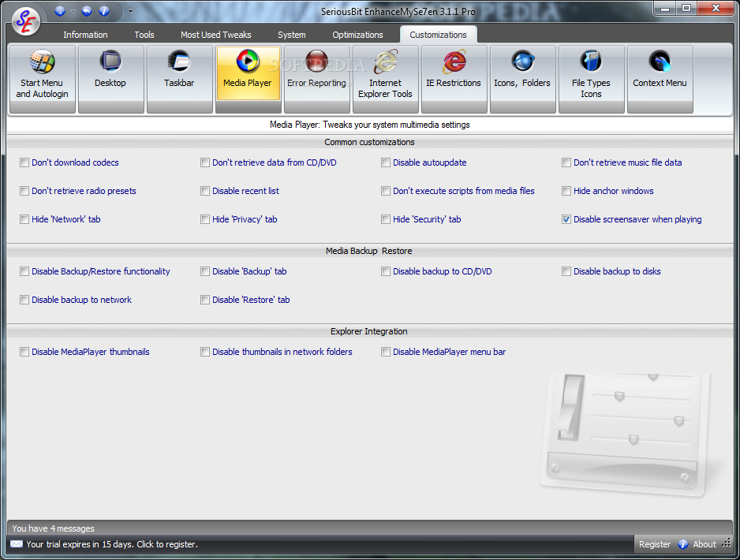Image resolution: width=740 pixels, height=560 pixels.
Task: Enable Don't retrieve radio presets
Action: point(24,191)
